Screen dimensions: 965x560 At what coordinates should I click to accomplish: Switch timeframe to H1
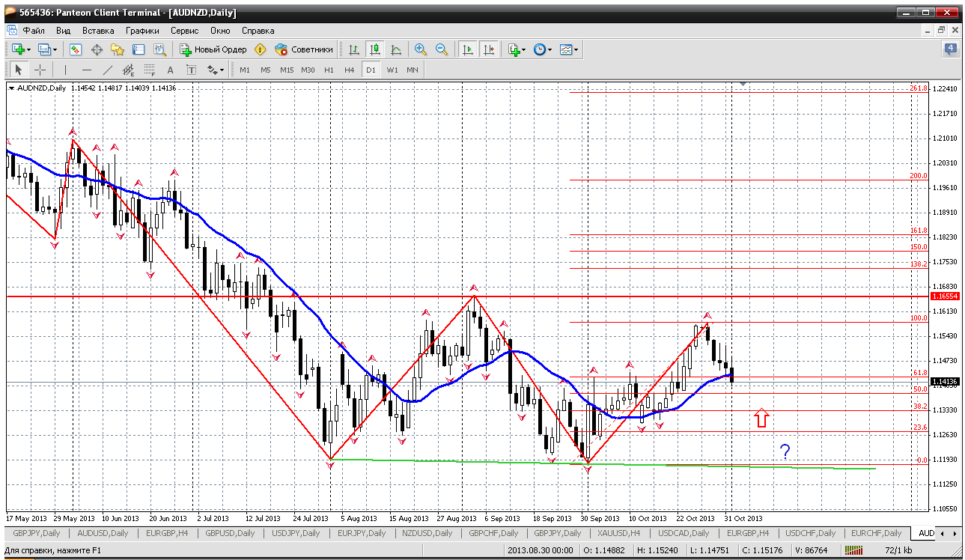click(x=329, y=70)
